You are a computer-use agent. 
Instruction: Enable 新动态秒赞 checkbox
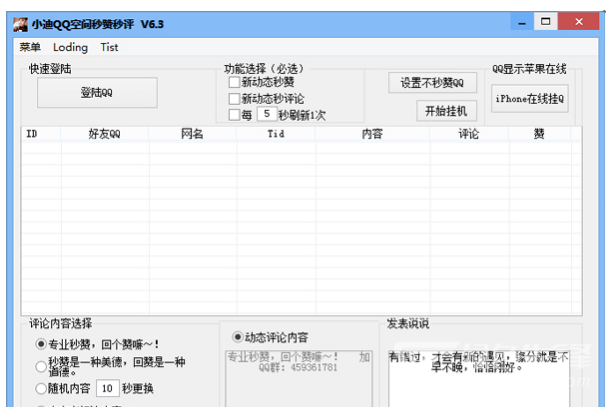click(x=234, y=82)
